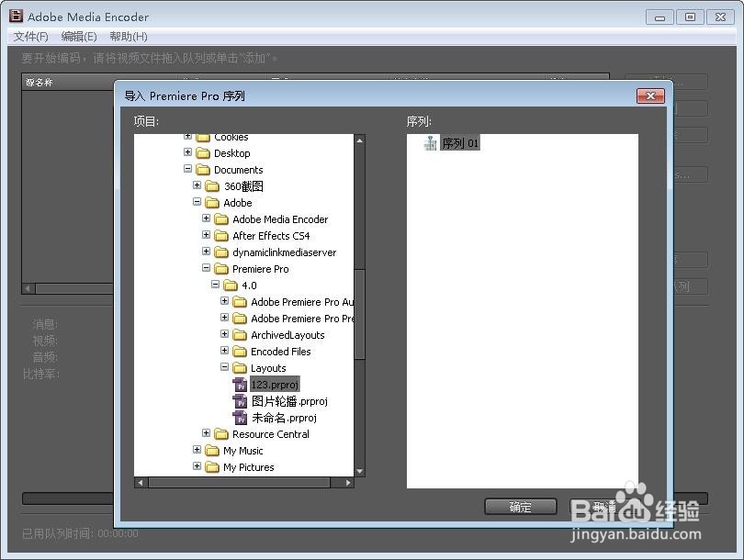This screenshot has height=560, width=744.
Task: Expand the Adobe Media Encoder folder node
Action: click(206, 218)
